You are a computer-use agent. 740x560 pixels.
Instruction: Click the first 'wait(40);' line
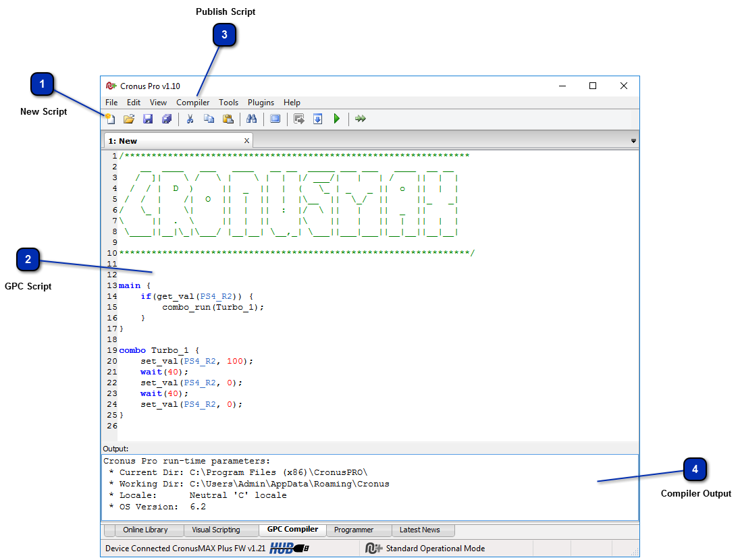pyautogui.click(x=164, y=372)
